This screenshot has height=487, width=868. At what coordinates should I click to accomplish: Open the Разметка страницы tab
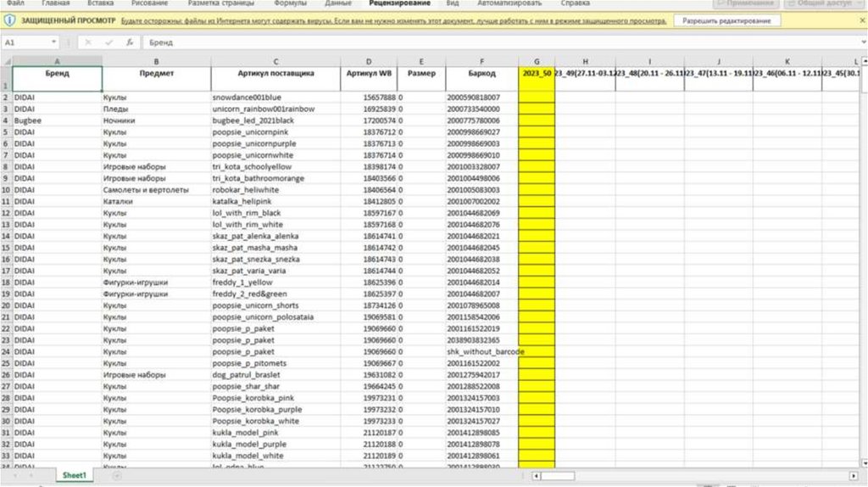tap(221, 3)
